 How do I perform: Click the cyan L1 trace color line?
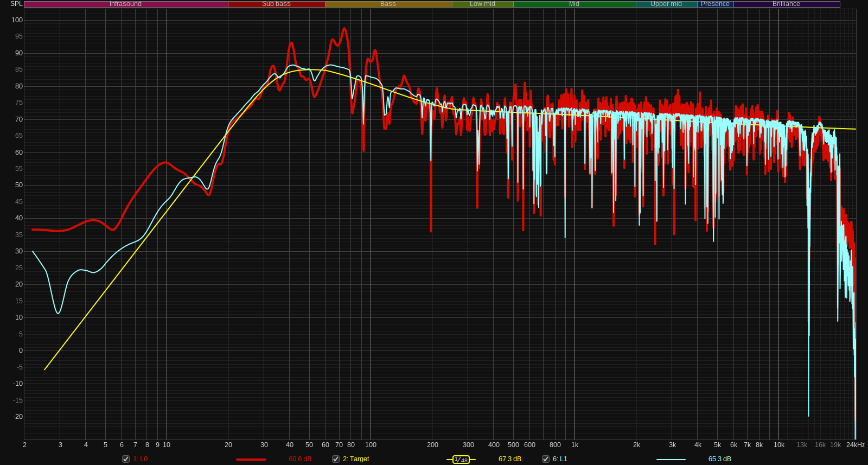pos(671,460)
